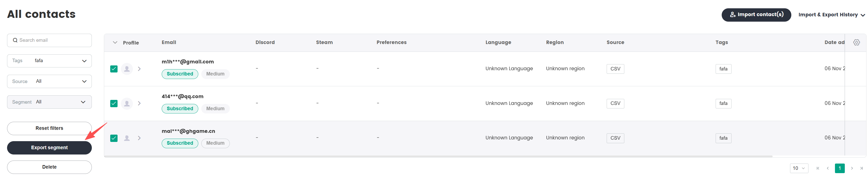Click avatar icon for 414***@qq.com
The image size is (868, 194).
[127, 104]
